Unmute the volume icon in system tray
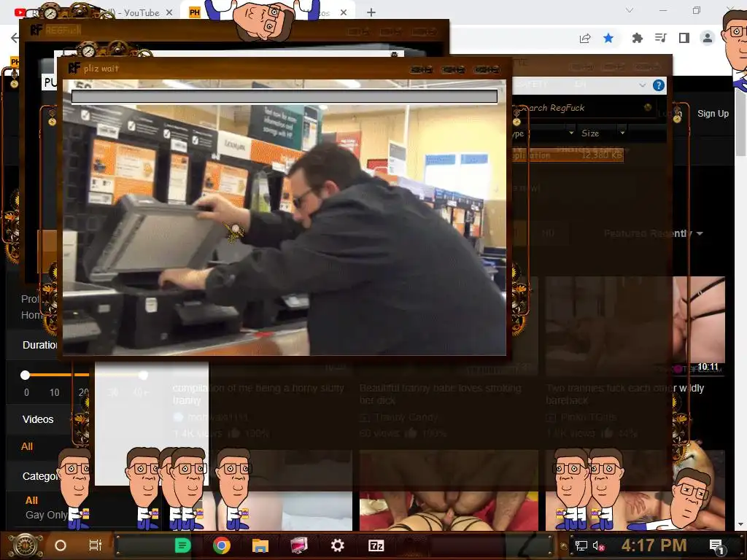The height and width of the screenshot is (560, 747). coord(598,545)
